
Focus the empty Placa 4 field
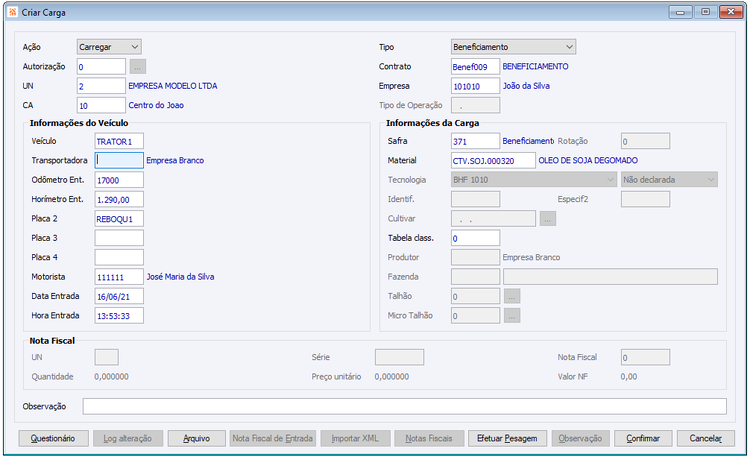pyautogui.click(x=119, y=257)
